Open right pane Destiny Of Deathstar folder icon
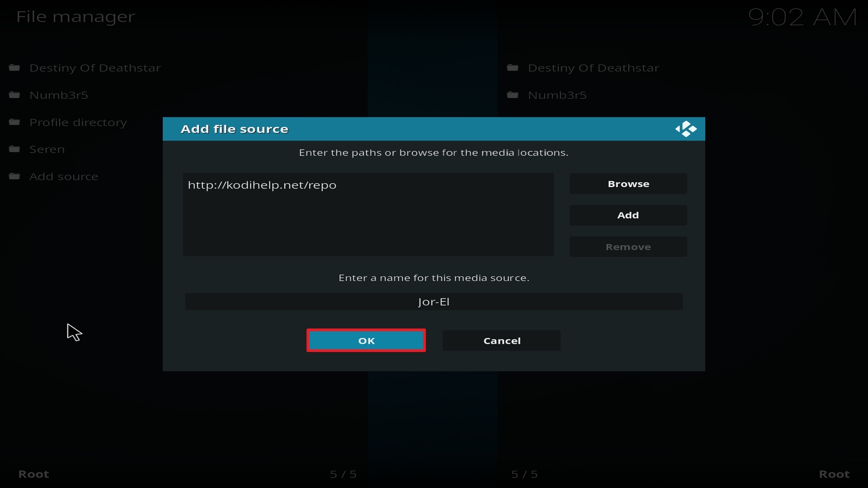The image size is (868, 488). [513, 68]
